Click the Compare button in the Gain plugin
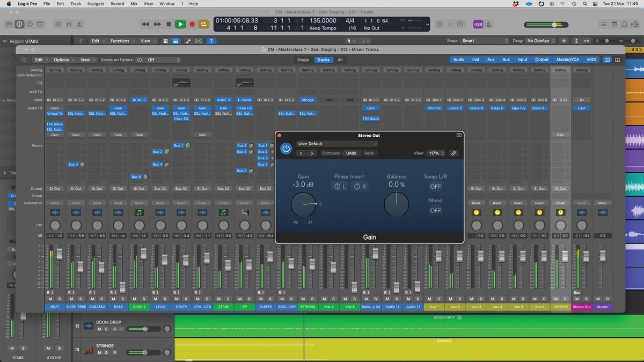The width and height of the screenshot is (644, 362). tap(331, 153)
